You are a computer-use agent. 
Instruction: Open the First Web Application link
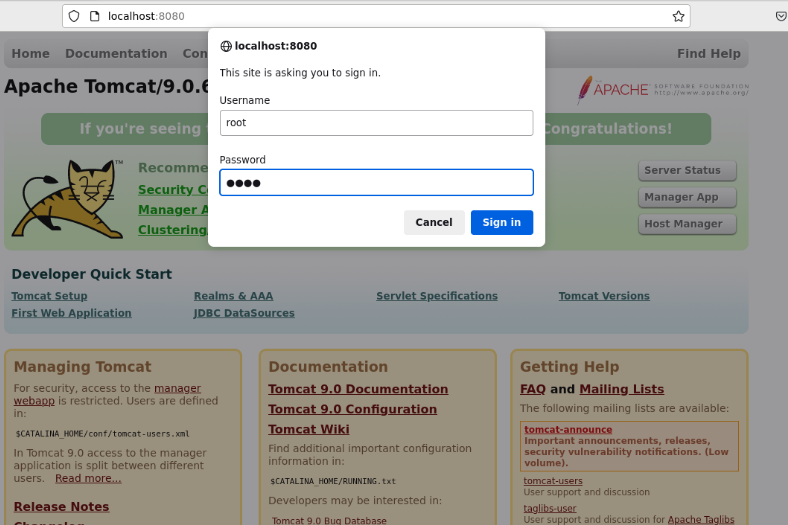coord(71,313)
